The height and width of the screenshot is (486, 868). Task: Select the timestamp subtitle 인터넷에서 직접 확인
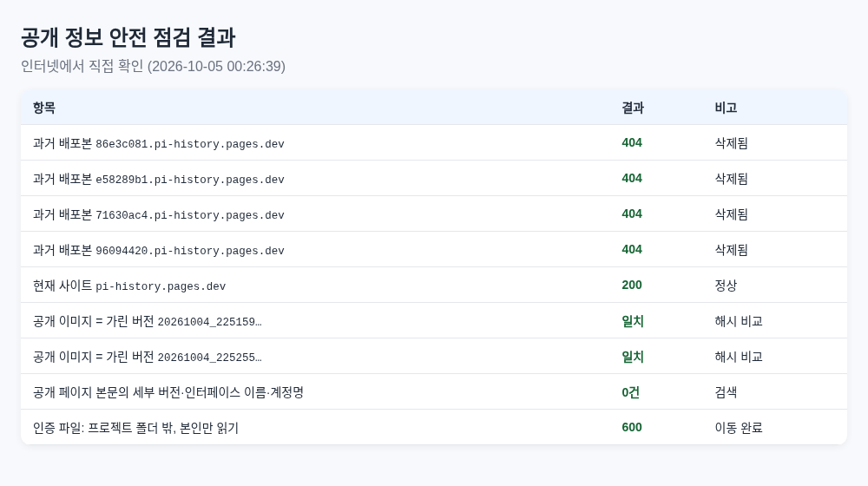click(153, 67)
